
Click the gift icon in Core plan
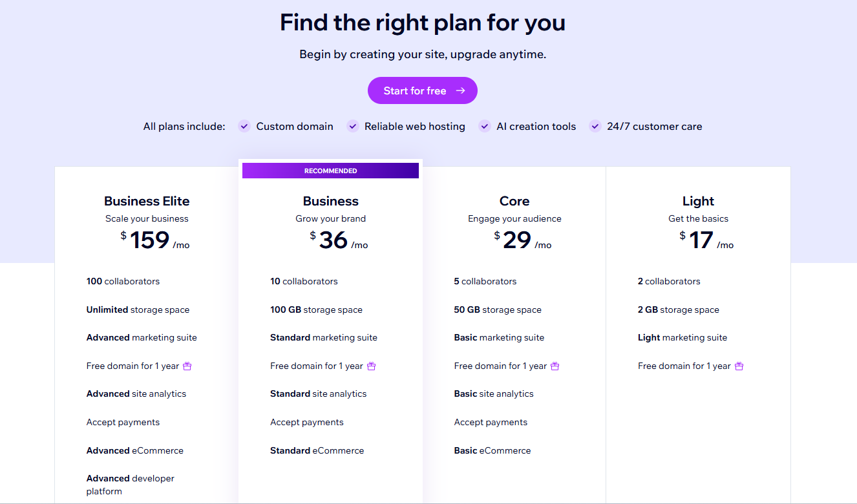555,366
